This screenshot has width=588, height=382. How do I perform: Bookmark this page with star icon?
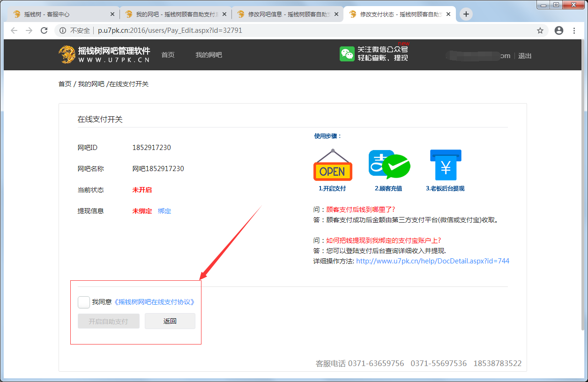pos(540,30)
